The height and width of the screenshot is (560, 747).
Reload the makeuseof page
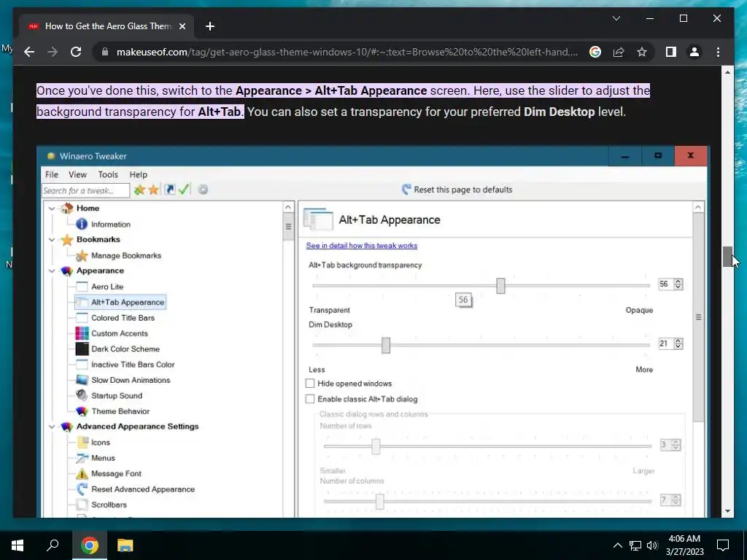point(76,52)
